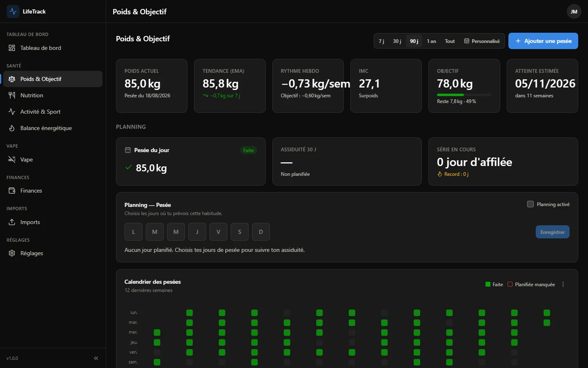This screenshot has height=368, width=588.
Task: Click the Planifiée manquée legend swatch
Action: (x=510, y=285)
